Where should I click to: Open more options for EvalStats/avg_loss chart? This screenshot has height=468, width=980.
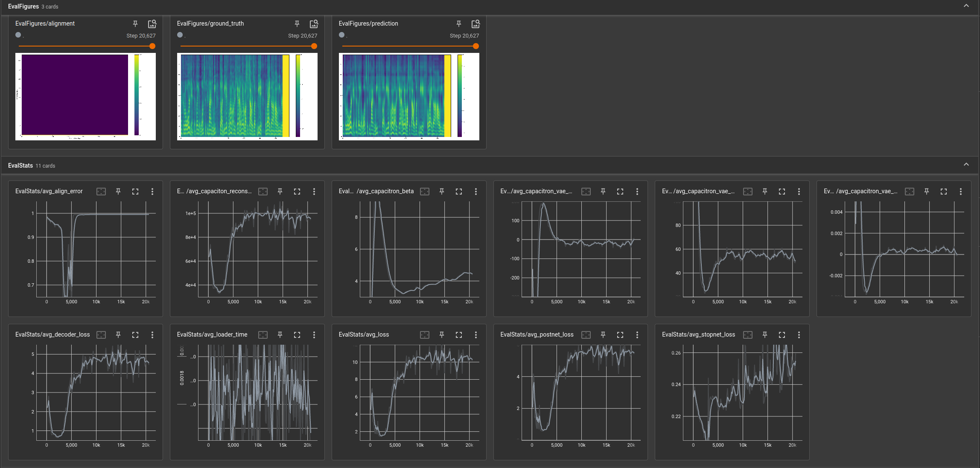[x=476, y=335]
